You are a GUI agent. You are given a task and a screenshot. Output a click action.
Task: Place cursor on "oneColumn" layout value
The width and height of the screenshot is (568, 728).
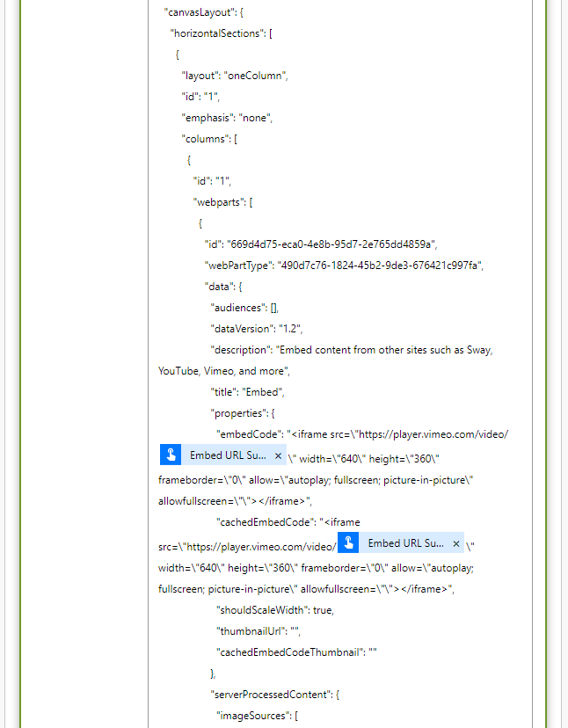[x=254, y=76]
